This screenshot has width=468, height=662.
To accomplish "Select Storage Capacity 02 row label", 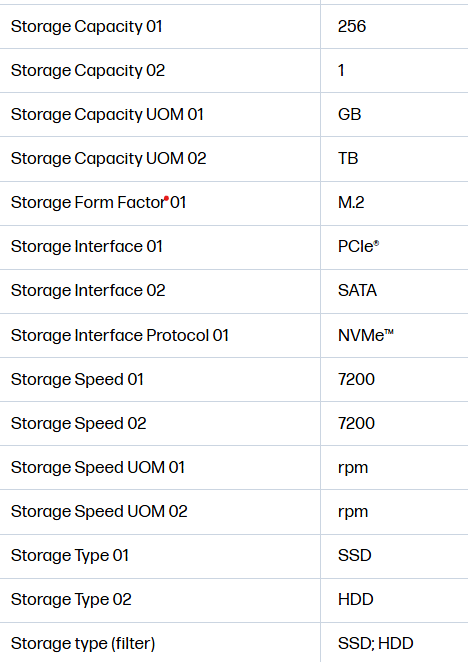I will (88, 71).
